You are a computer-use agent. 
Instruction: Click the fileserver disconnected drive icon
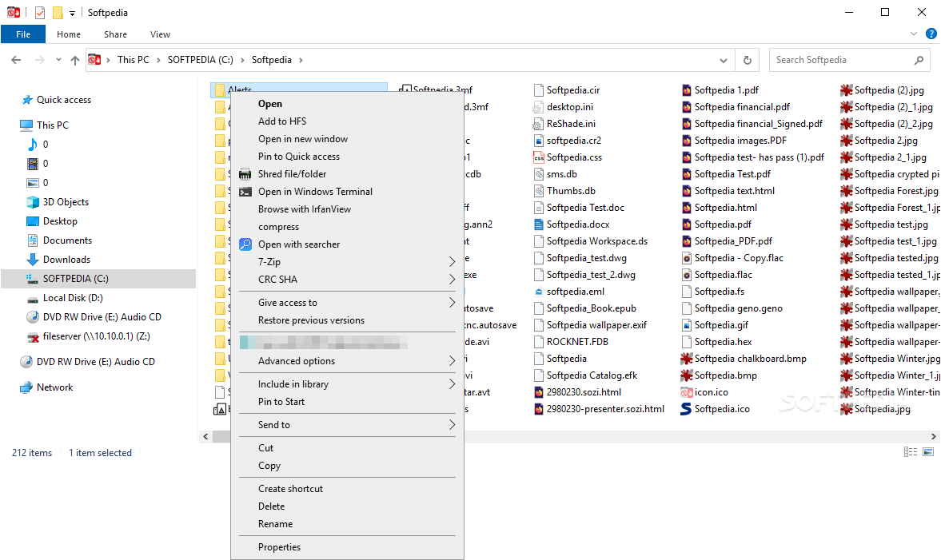pyautogui.click(x=33, y=337)
